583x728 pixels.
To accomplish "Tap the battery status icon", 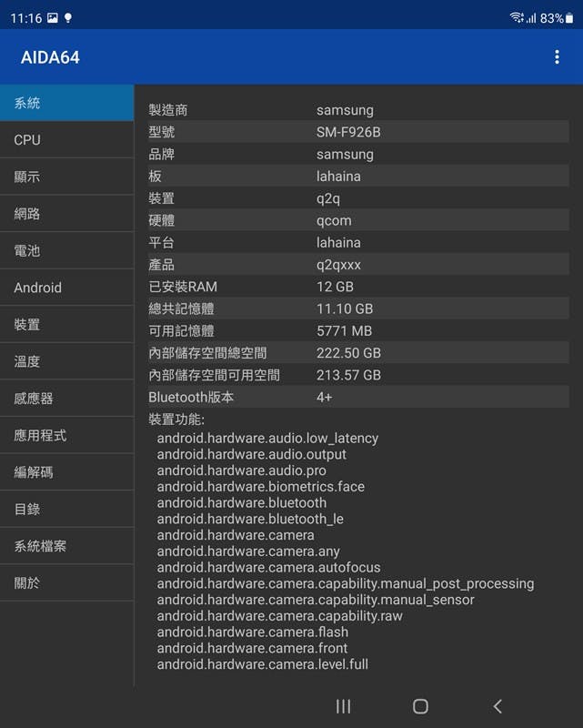I will point(569,17).
